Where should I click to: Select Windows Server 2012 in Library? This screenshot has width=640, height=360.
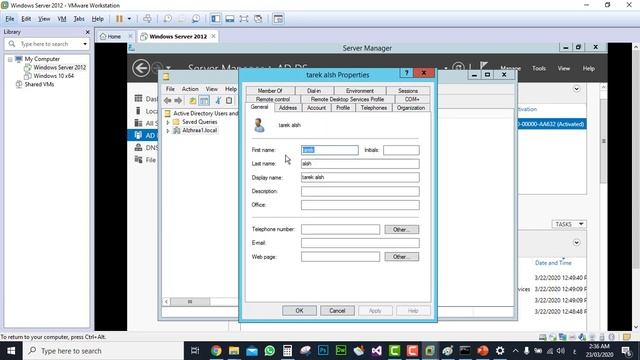[60, 67]
